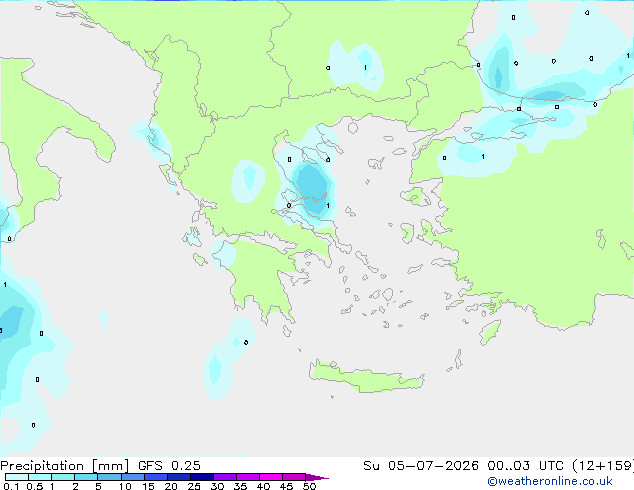Screen dimensions: 634x490
Task: Click the '(12+159)' forecast run text
Action: pyautogui.click(x=603, y=466)
